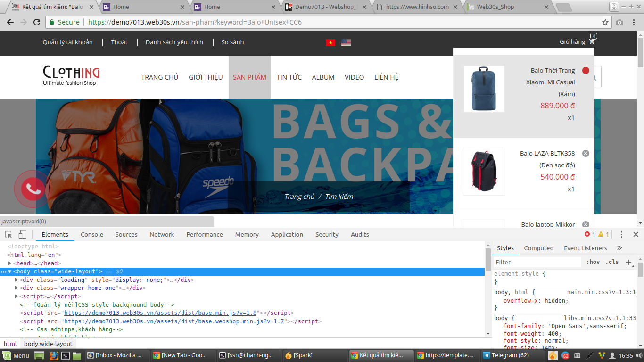
Task: Go to the TRANG CHỦ page
Action: (160, 77)
